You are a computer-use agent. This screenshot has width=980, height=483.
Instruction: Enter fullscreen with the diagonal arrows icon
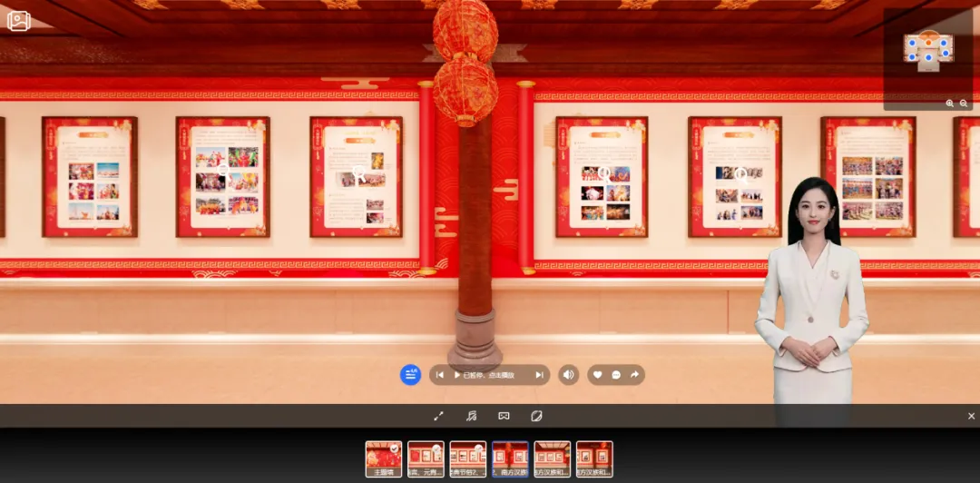(439, 416)
